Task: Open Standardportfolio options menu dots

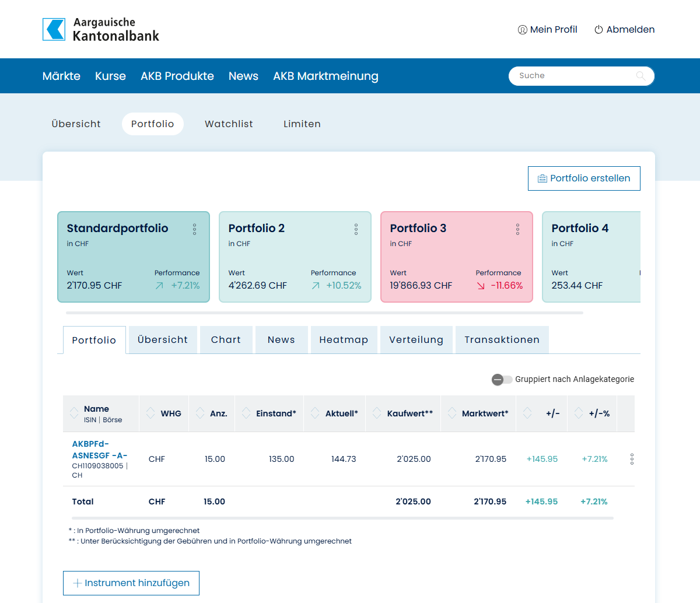Action: pyautogui.click(x=195, y=229)
